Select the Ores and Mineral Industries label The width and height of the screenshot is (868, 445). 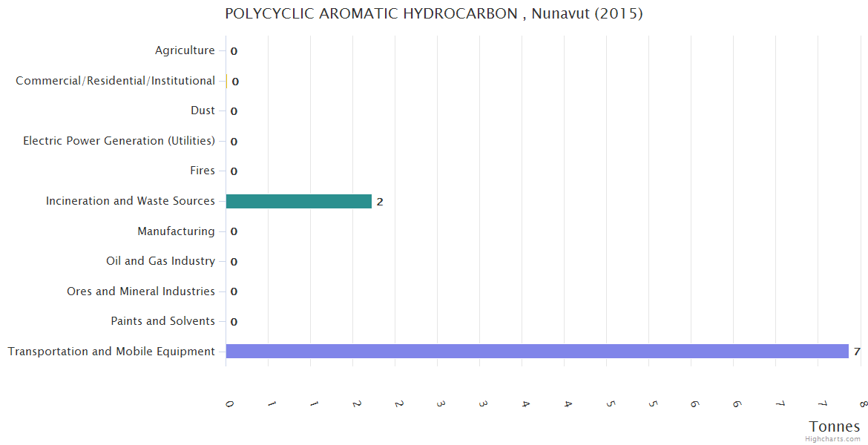pos(140,291)
